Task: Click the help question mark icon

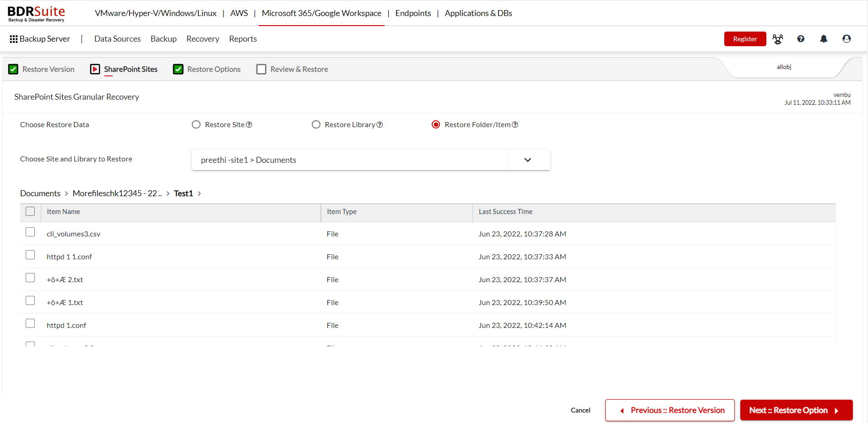Action: (801, 39)
